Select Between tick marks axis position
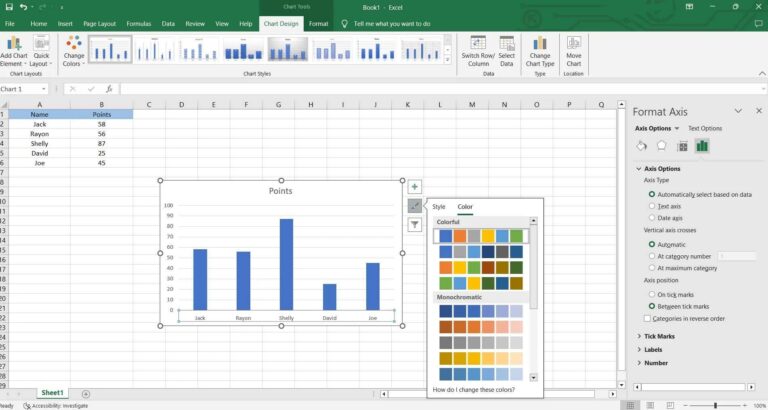Screen dimensions: 768x410 click(651, 306)
